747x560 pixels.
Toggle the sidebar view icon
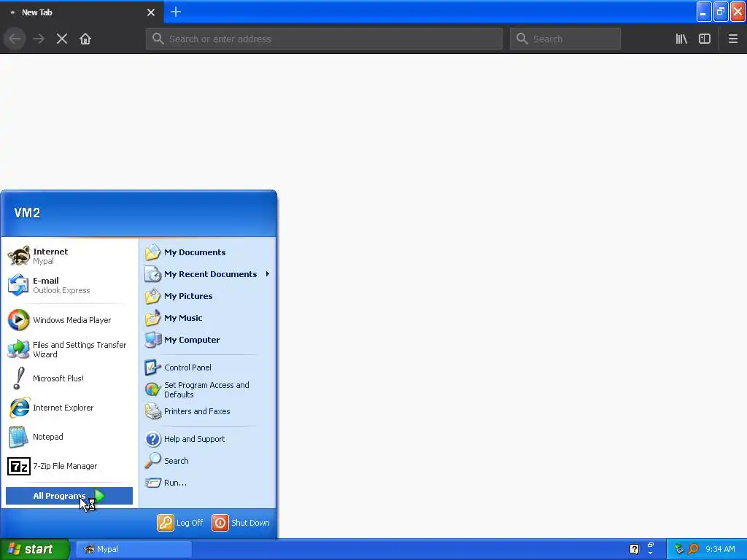(705, 39)
